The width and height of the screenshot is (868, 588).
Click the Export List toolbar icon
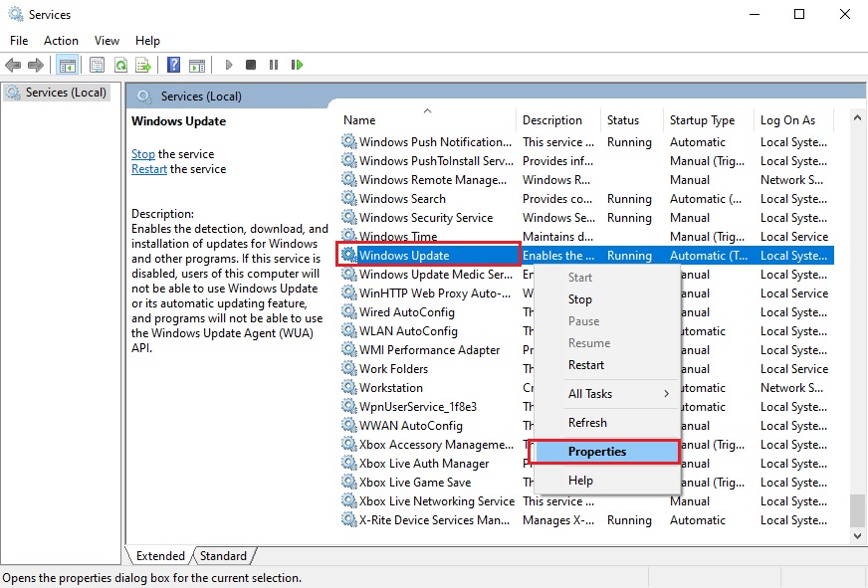(143, 66)
